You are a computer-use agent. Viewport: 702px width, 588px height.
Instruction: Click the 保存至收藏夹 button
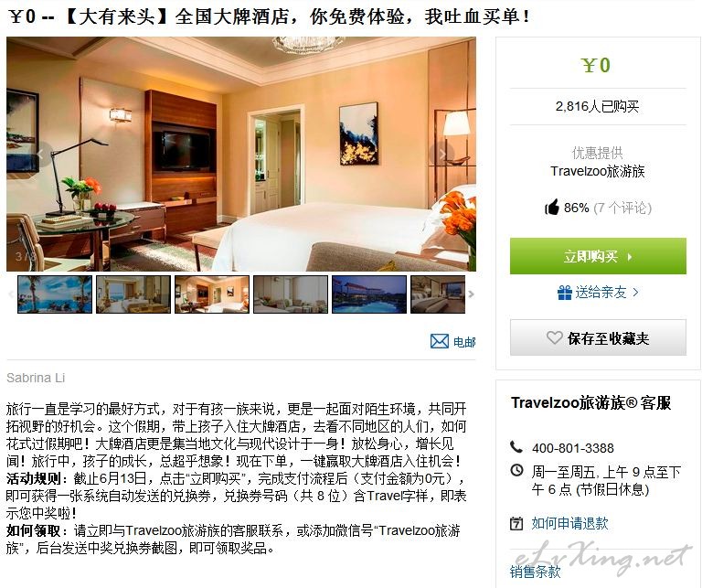pos(598,337)
